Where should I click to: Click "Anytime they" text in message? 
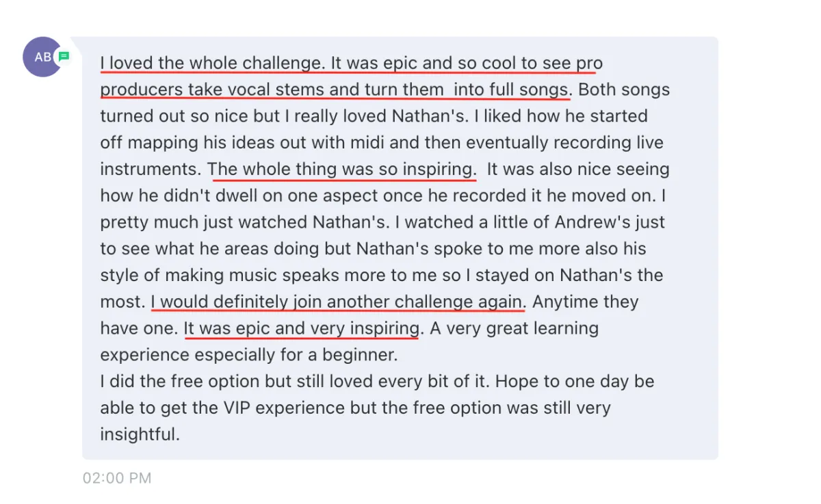(x=585, y=302)
